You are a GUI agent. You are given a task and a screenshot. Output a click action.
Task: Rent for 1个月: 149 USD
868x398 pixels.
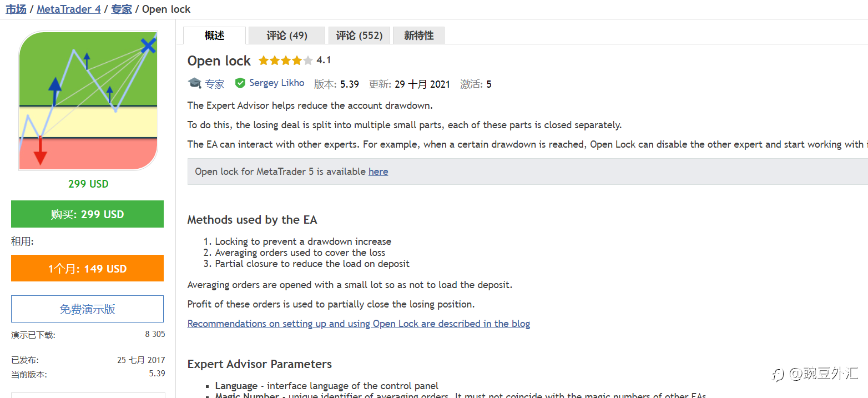(87, 269)
